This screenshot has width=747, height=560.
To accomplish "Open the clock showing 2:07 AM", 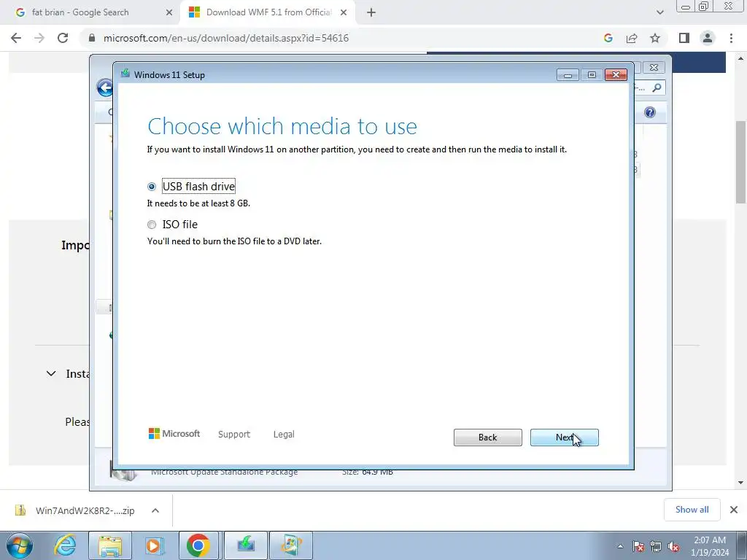I will tap(710, 546).
